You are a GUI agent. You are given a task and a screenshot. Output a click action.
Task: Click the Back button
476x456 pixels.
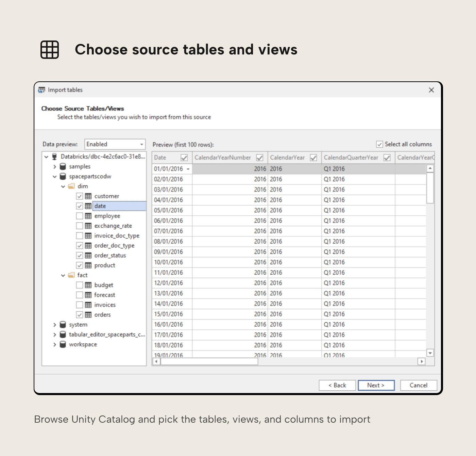(337, 385)
